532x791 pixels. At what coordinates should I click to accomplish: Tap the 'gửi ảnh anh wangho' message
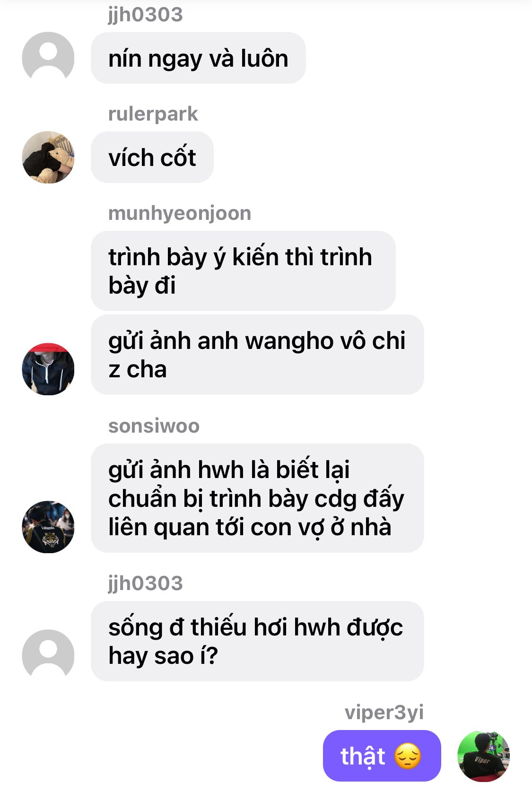(x=257, y=355)
